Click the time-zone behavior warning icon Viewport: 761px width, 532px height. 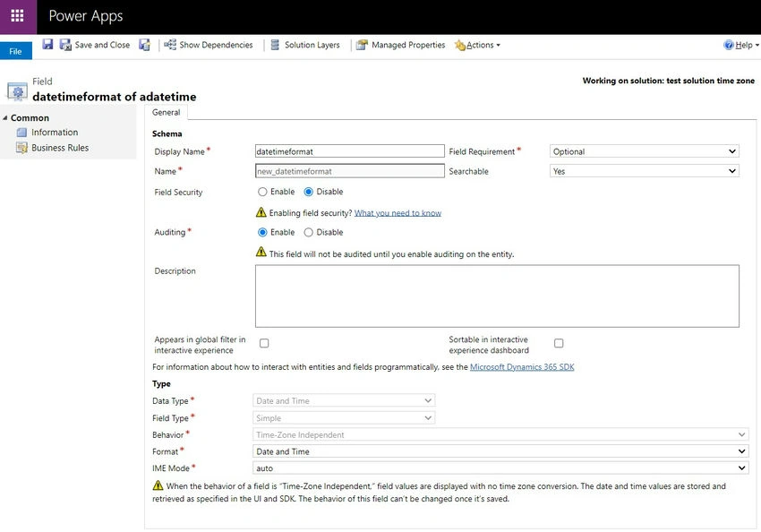coord(158,485)
